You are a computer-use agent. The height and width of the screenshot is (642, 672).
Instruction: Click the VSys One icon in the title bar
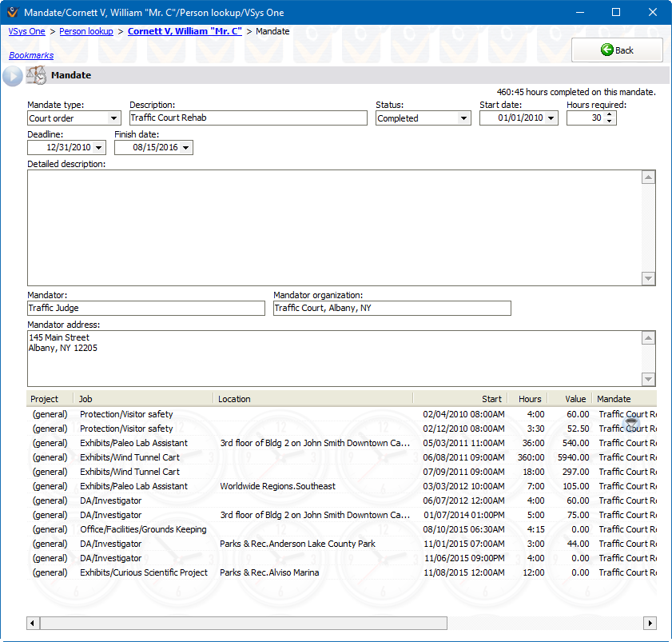(12, 12)
